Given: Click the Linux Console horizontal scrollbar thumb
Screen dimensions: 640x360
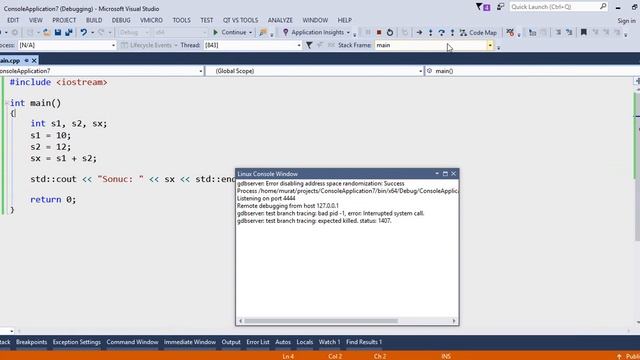Looking at the screenshot, I should coord(321,321).
